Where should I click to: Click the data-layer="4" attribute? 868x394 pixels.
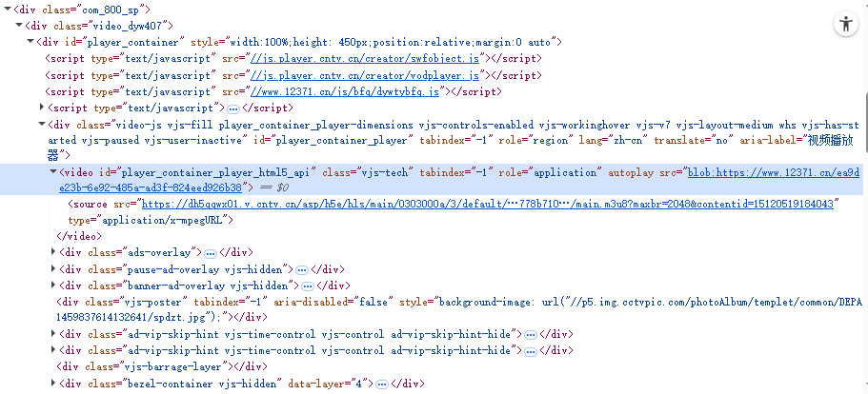[x=329, y=383]
